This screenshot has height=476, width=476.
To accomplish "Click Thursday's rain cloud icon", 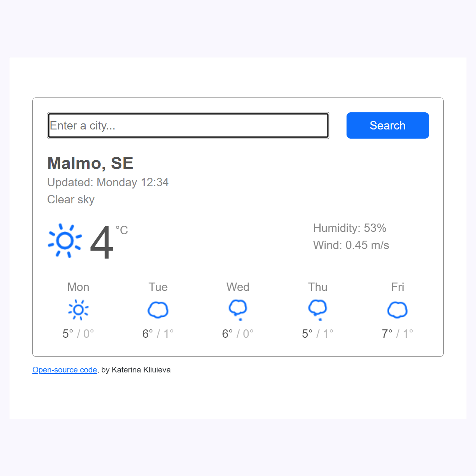I will (x=318, y=310).
